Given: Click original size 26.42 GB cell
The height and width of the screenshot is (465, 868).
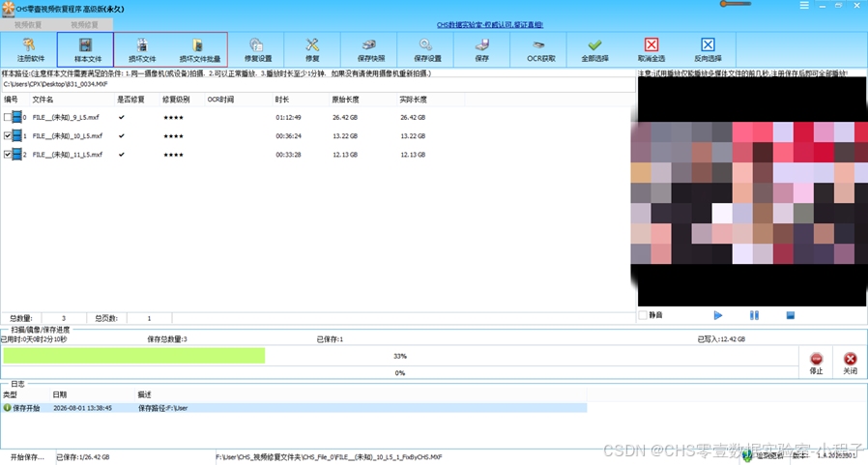Looking at the screenshot, I should click(345, 117).
